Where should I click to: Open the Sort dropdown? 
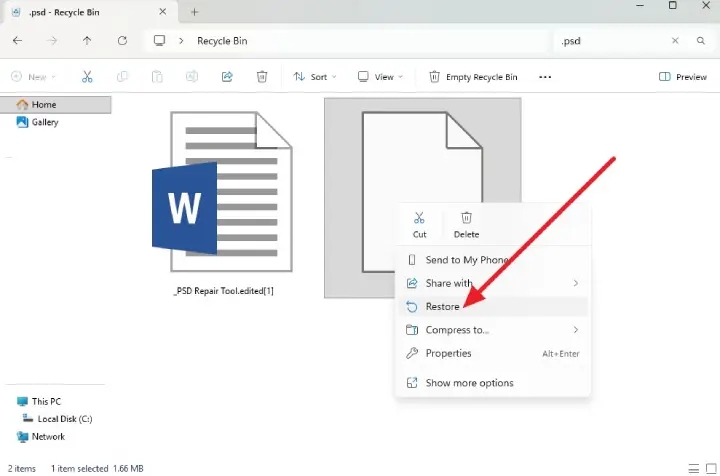(315, 77)
